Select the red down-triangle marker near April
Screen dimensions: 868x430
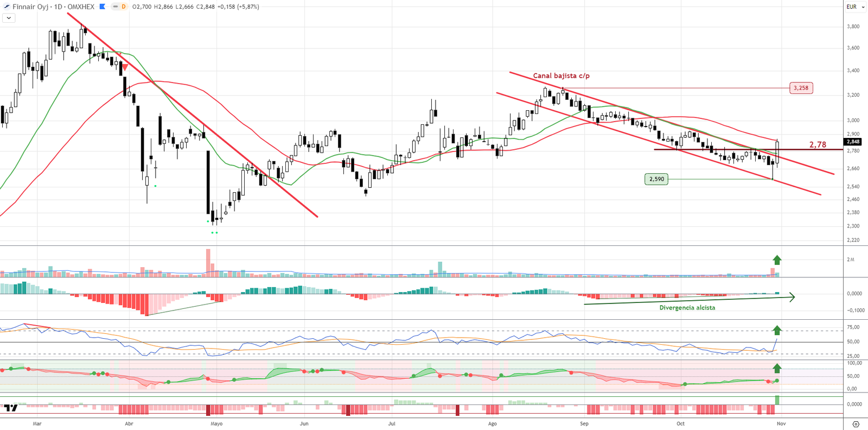pyautogui.click(x=125, y=68)
